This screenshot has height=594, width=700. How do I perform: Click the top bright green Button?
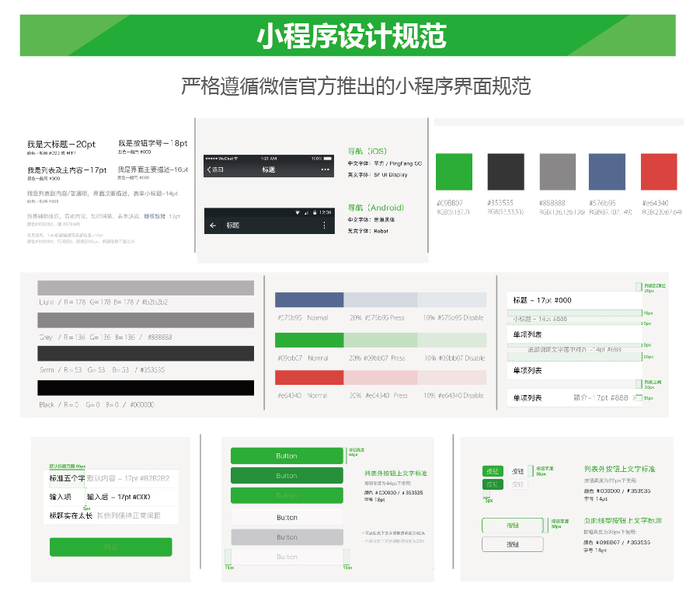click(287, 456)
